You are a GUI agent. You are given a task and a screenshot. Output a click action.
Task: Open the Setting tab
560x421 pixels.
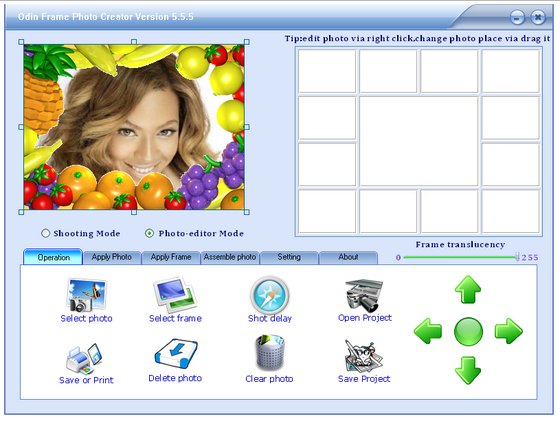289,257
